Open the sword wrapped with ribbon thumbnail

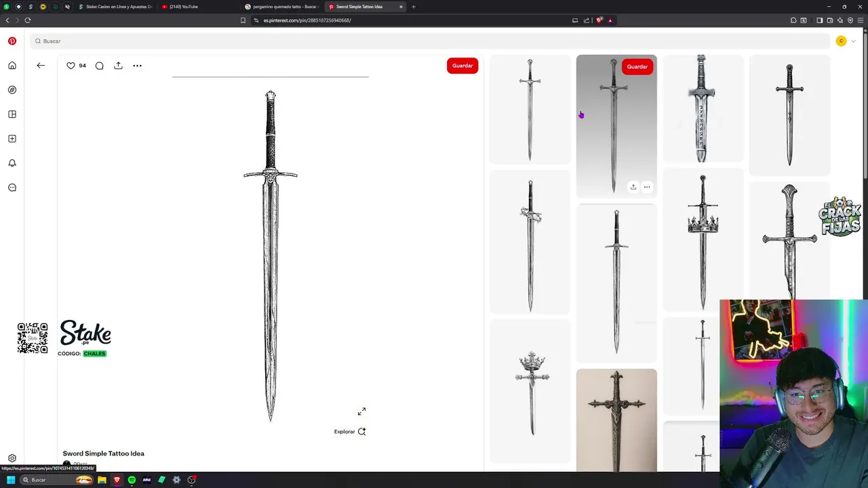pos(530,242)
